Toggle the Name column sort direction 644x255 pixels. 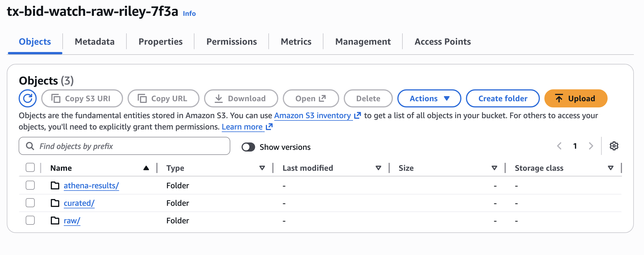point(146,167)
